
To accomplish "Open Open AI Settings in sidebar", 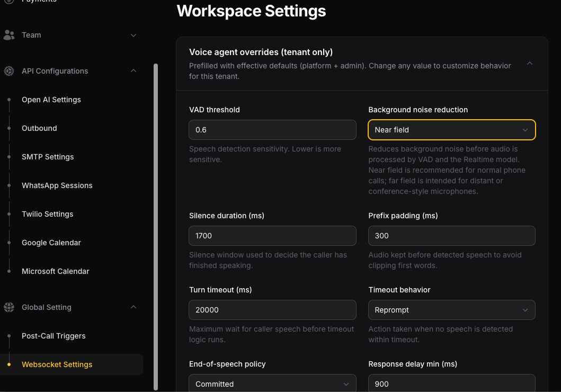I will 51,100.
